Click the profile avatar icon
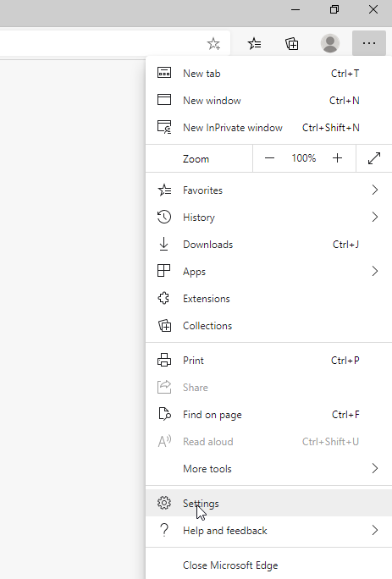Image resolution: width=392 pixels, height=579 pixels. click(330, 43)
